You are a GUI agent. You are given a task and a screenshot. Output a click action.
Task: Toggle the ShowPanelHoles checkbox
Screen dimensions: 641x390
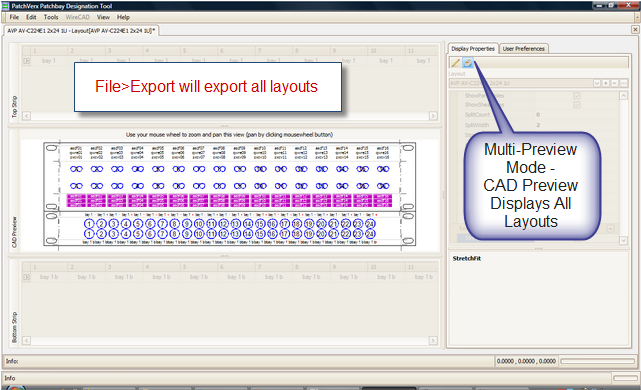(x=577, y=96)
